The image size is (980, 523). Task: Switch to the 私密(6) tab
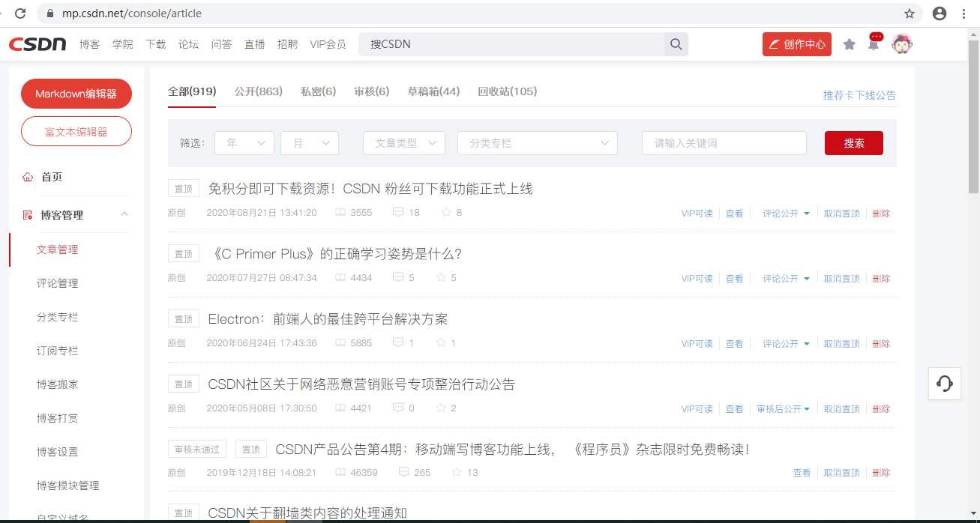pyautogui.click(x=318, y=91)
